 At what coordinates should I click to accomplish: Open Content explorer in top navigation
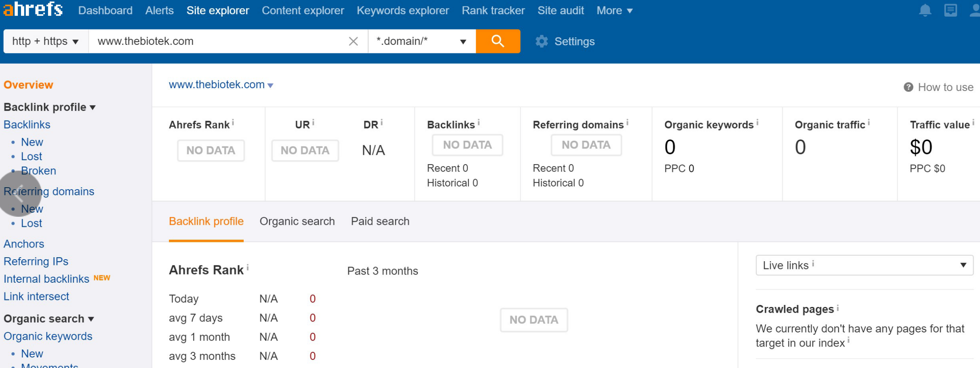[303, 11]
